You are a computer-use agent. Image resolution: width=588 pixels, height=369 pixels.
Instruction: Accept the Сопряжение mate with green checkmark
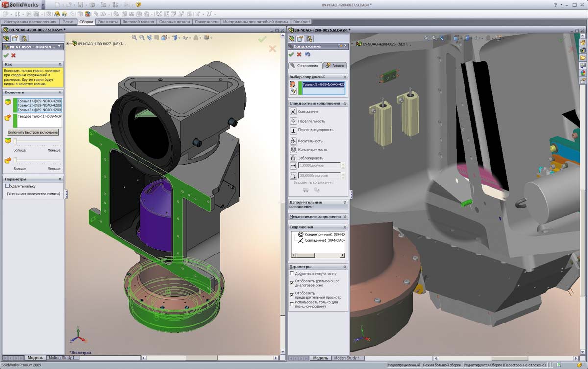pyautogui.click(x=292, y=54)
